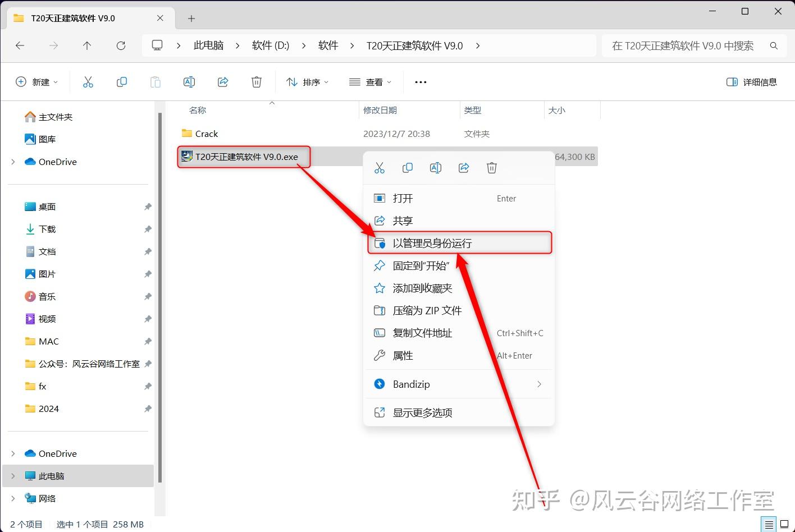The width and height of the screenshot is (795, 532).
Task: Click the Share icon in the toolbar
Action: [223, 82]
